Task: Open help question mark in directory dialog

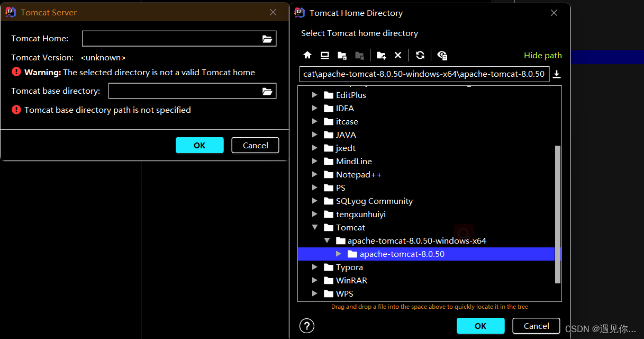Action: point(307,326)
